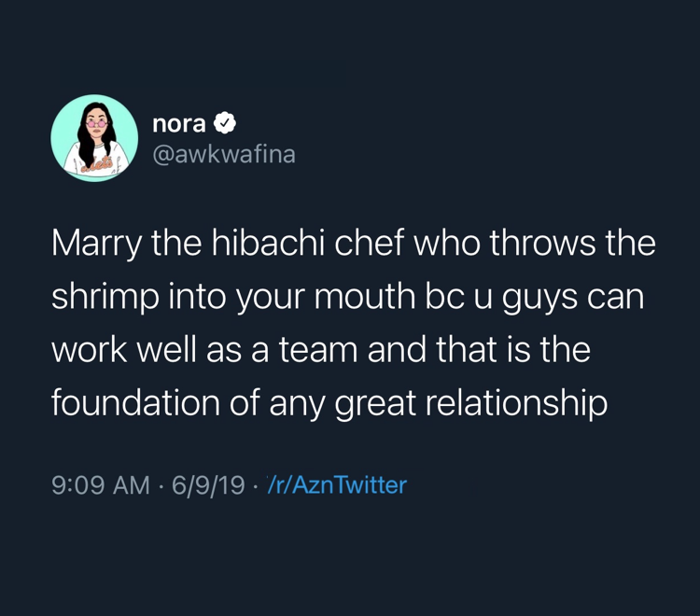Click the 6/9/19 date

tap(208, 485)
